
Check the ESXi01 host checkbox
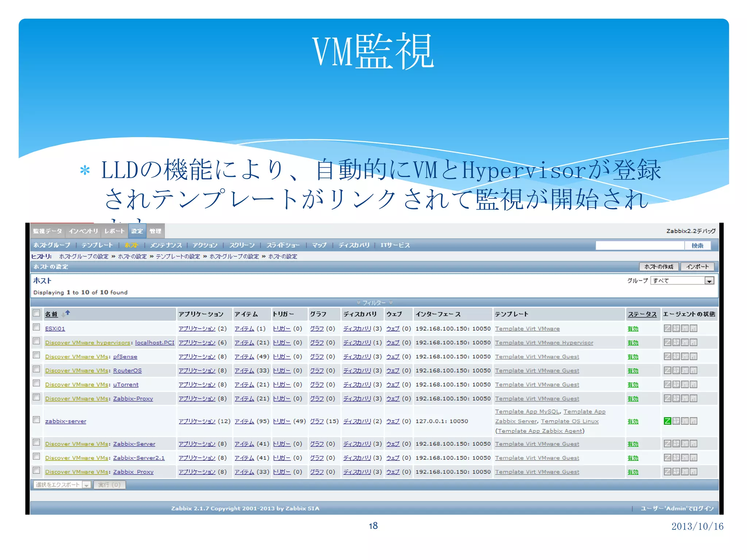(36, 327)
